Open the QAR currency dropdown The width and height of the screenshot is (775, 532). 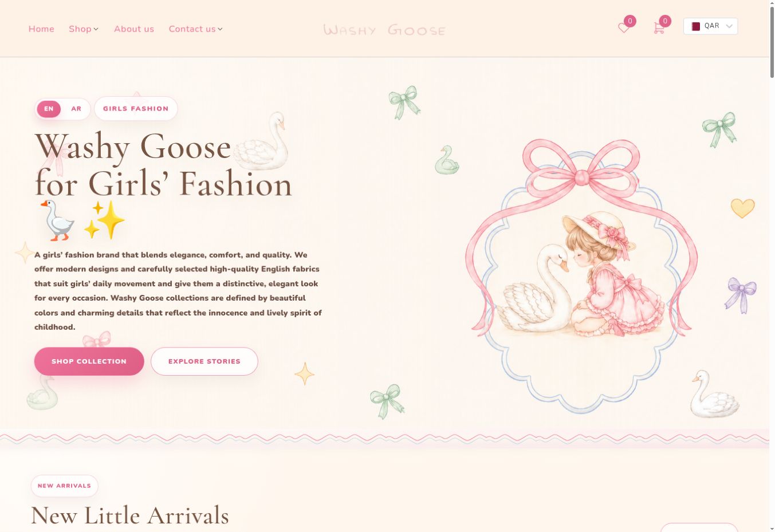[x=710, y=26]
